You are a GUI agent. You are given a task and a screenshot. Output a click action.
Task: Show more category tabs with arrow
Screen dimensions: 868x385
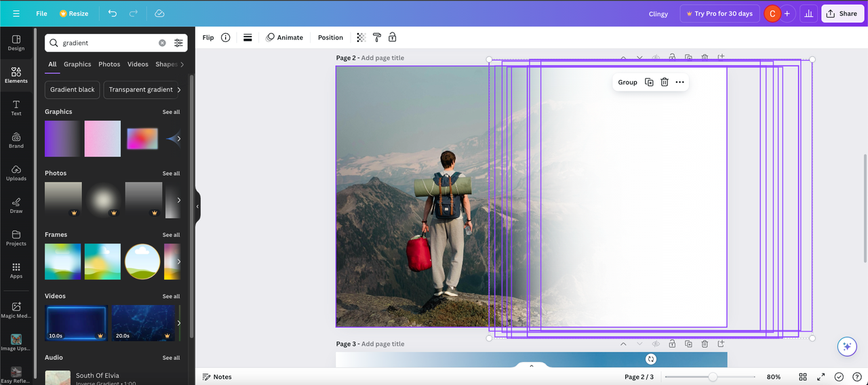click(182, 64)
